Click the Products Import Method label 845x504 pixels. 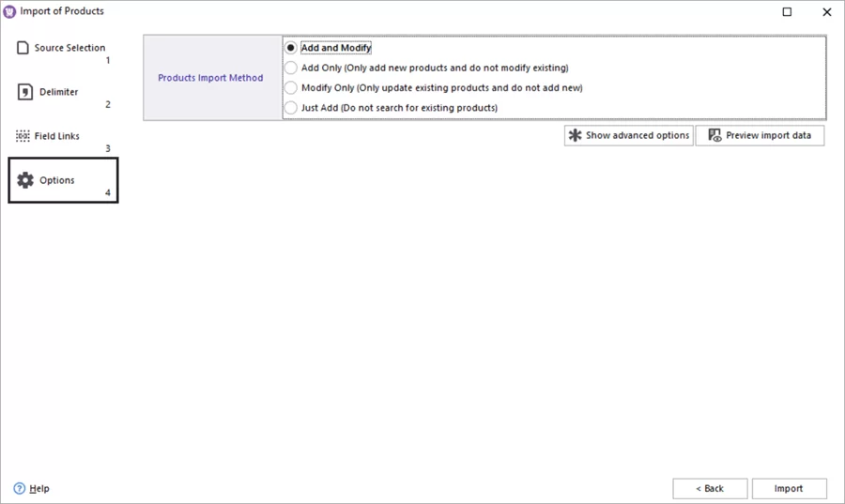(210, 78)
